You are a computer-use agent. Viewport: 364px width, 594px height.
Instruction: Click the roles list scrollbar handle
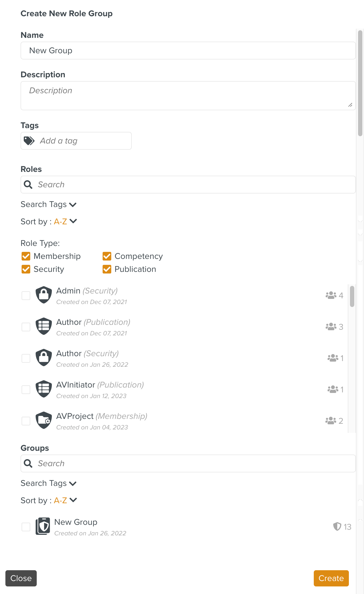(x=352, y=297)
